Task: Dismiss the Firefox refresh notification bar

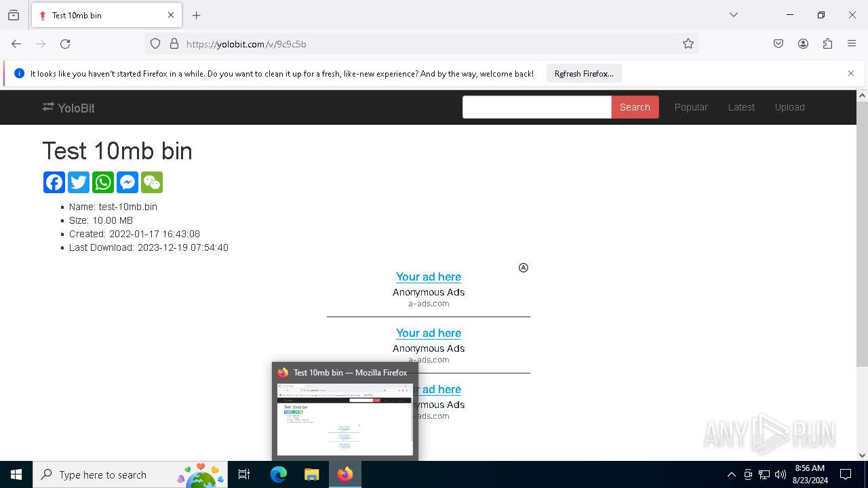Action: click(x=851, y=73)
